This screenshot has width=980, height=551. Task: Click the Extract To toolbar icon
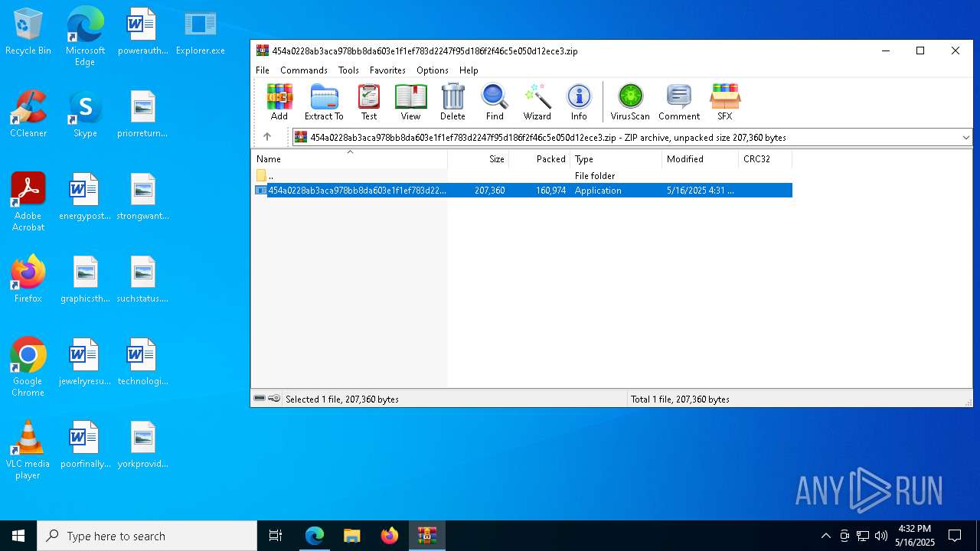click(x=324, y=103)
